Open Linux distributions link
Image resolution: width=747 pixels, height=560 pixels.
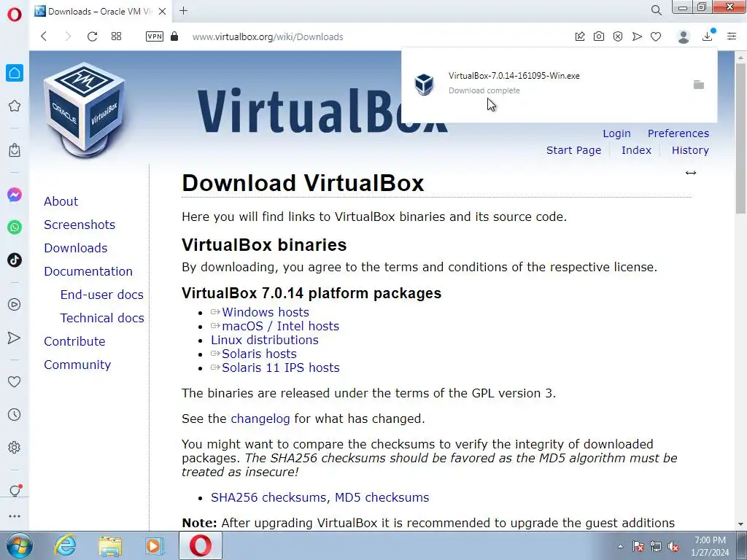pos(264,340)
